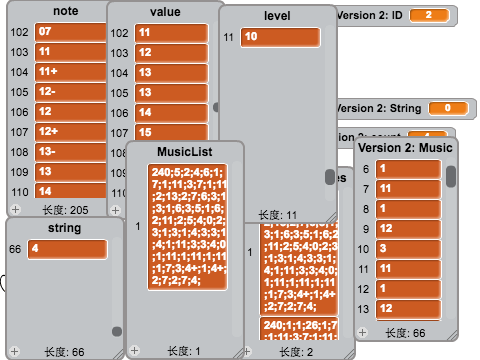Viewport: 480px width, 360px height.
Task: Select Version 2: Music item 9 value 12
Action: (409, 229)
